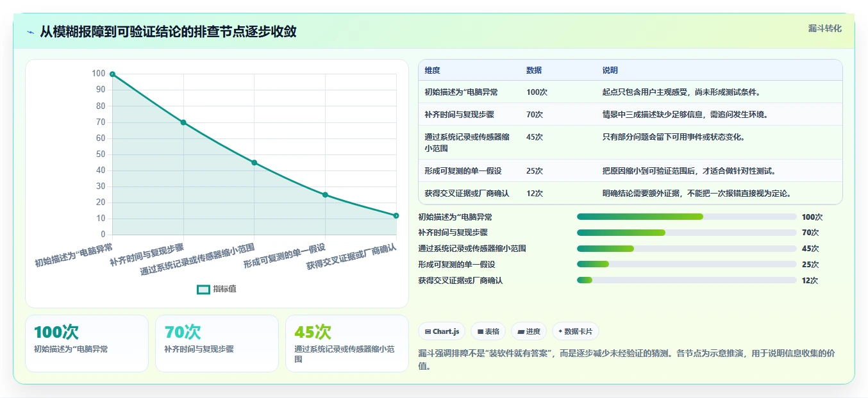Click the description 把原因缩小到可验证范围后
This screenshot has height=398, width=868.
tap(689, 171)
